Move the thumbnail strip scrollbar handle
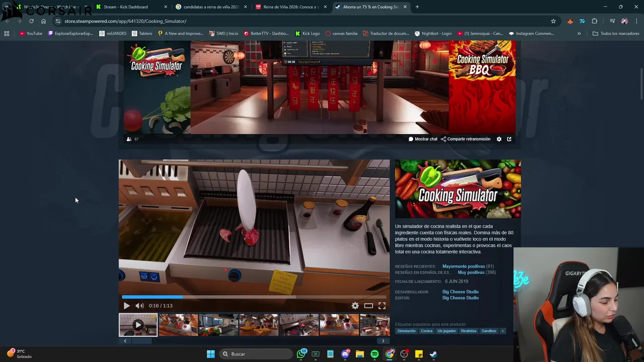Image resolution: width=644 pixels, height=362 pixels. 141,341
